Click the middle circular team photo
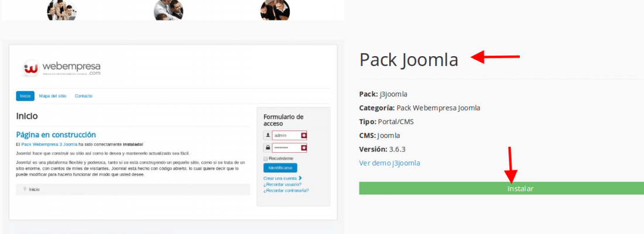This screenshot has width=644, height=234. point(169,10)
